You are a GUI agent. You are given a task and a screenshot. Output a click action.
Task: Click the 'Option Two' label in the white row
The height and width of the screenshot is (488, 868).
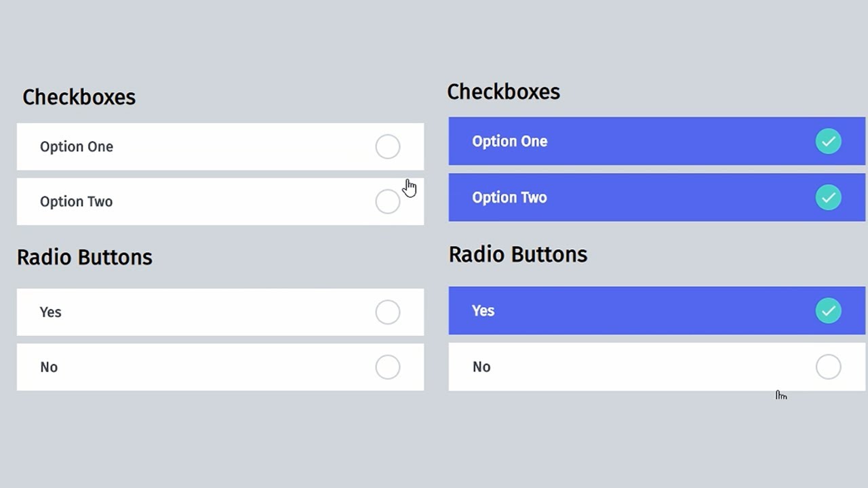(x=77, y=201)
